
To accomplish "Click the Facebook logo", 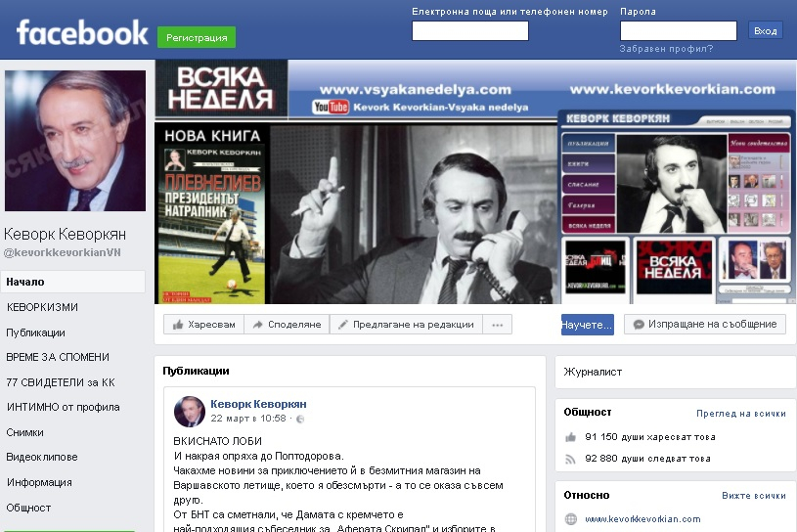I will 82,33.
